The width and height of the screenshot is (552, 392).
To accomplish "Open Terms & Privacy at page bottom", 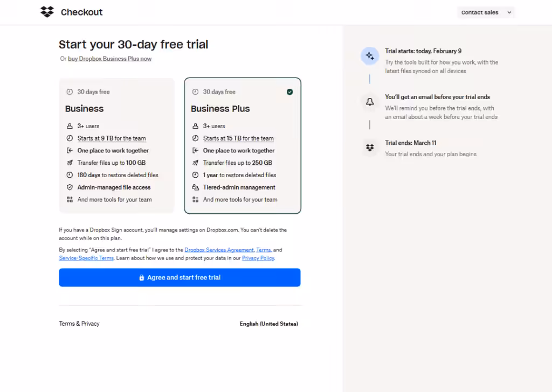I will pos(79,324).
